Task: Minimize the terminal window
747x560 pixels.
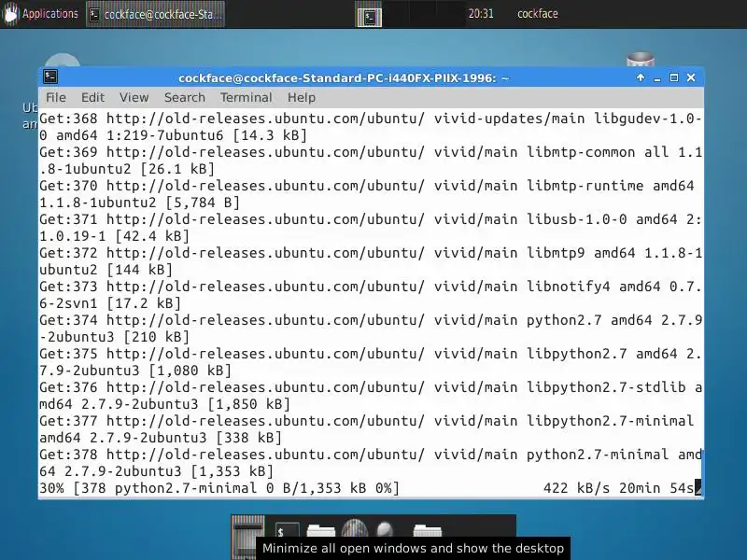Action: 657,77
